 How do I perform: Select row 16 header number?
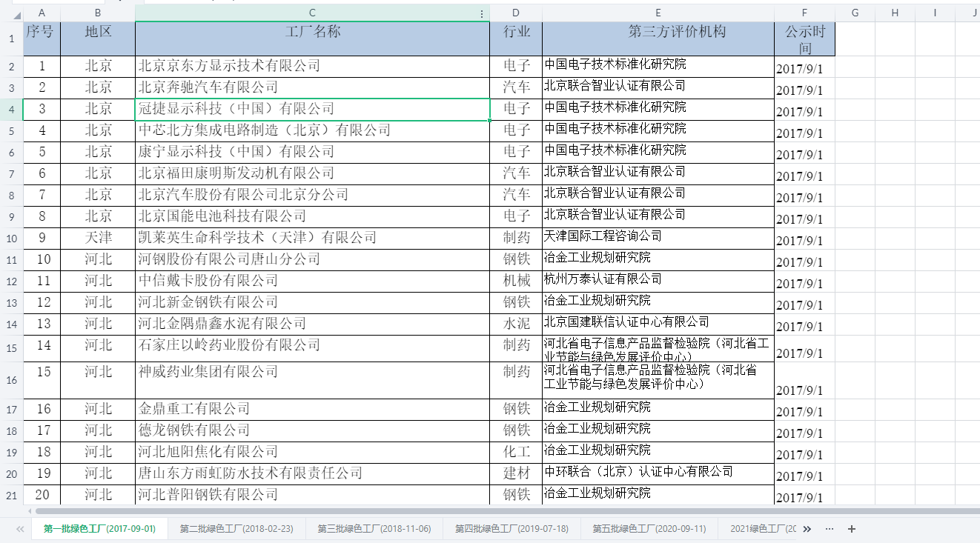click(11, 380)
